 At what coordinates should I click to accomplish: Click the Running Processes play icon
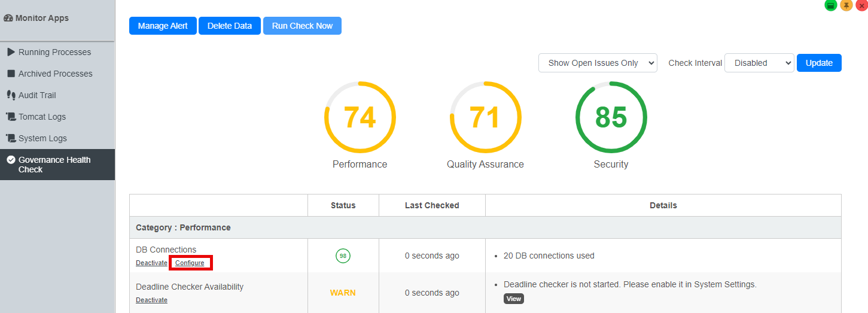11,52
